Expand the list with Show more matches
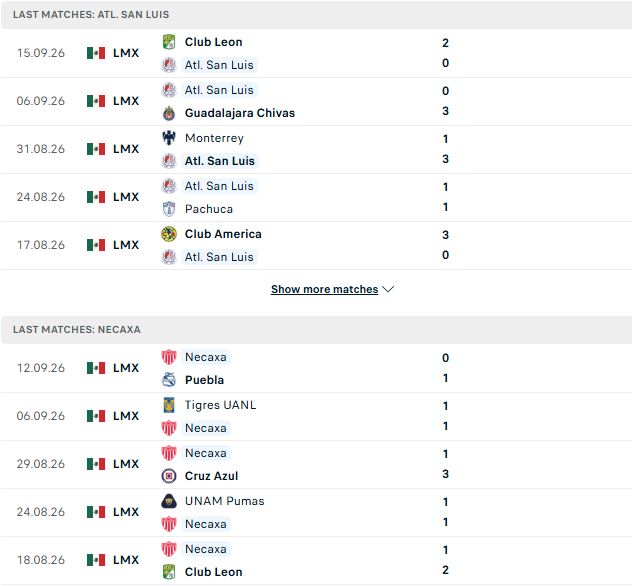Viewport: 632px width, 586px height. coord(324,289)
